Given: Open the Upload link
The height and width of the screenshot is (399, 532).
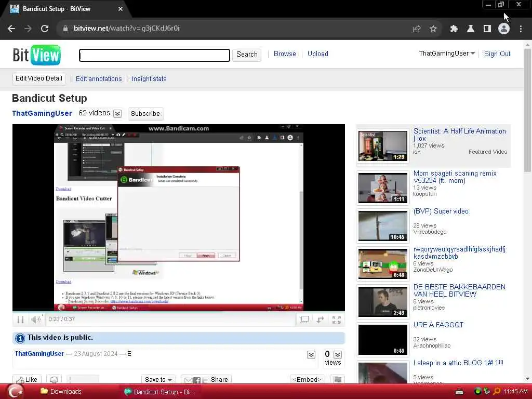Looking at the screenshot, I should click(x=317, y=54).
